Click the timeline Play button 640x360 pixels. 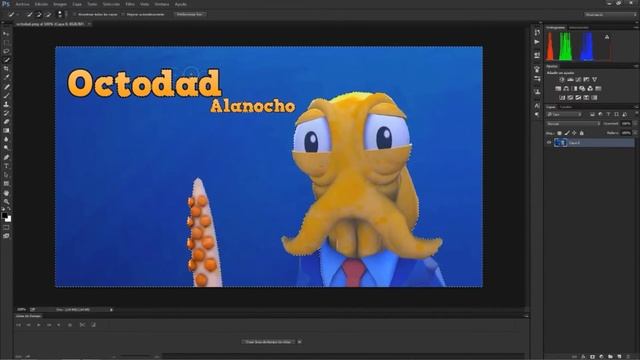39,325
